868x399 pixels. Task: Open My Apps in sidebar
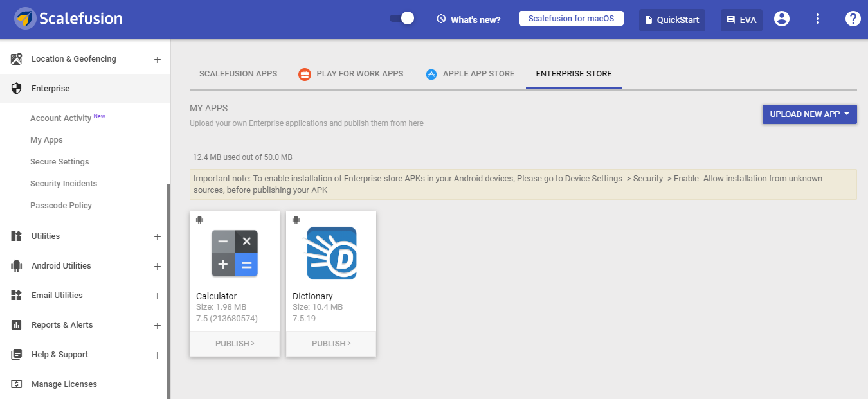[x=46, y=140]
